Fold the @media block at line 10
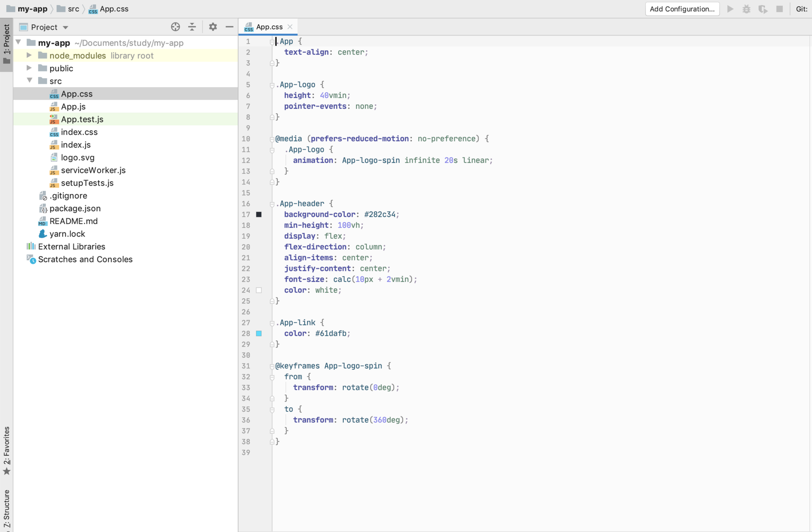Screen dimensions: 812x532 click(272, 139)
